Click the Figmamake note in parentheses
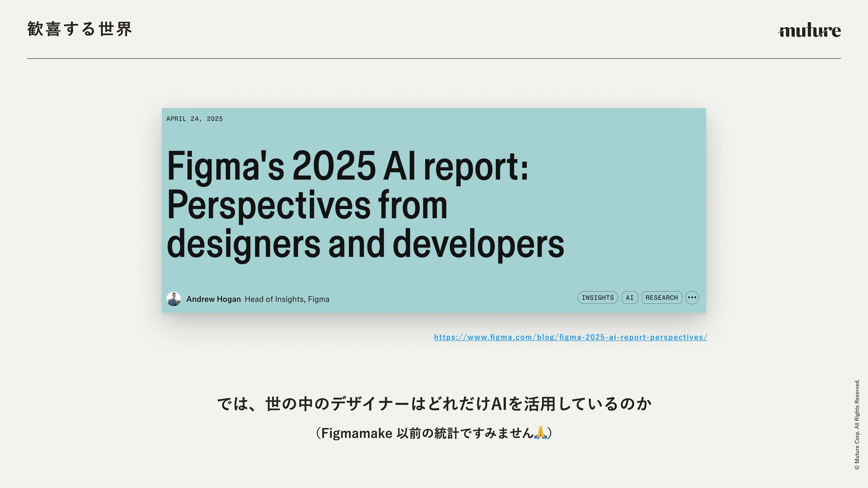The height and width of the screenshot is (488, 868). click(434, 433)
